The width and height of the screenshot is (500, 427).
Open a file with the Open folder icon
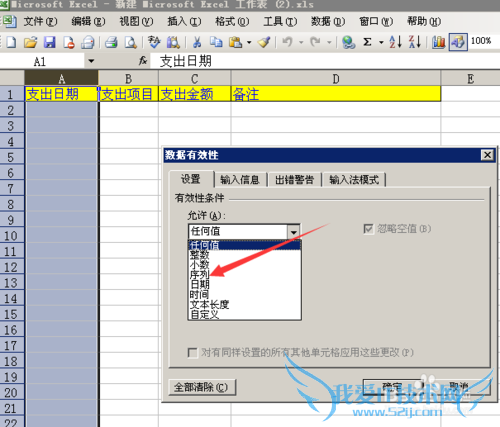30,42
